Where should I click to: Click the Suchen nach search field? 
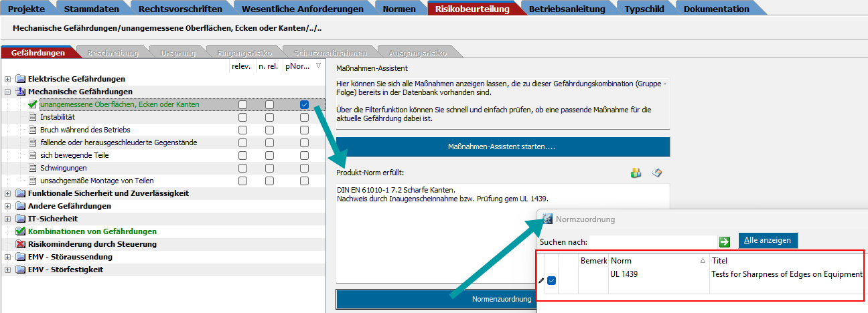coord(652,241)
